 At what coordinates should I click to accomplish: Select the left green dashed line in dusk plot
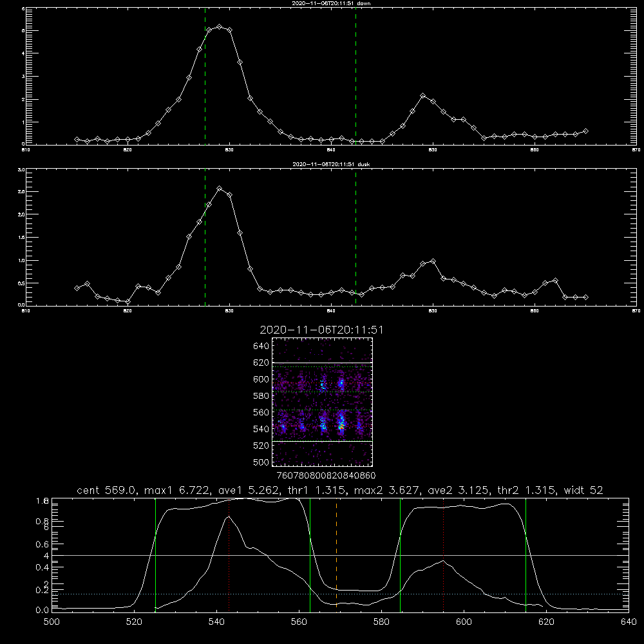click(205, 237)
